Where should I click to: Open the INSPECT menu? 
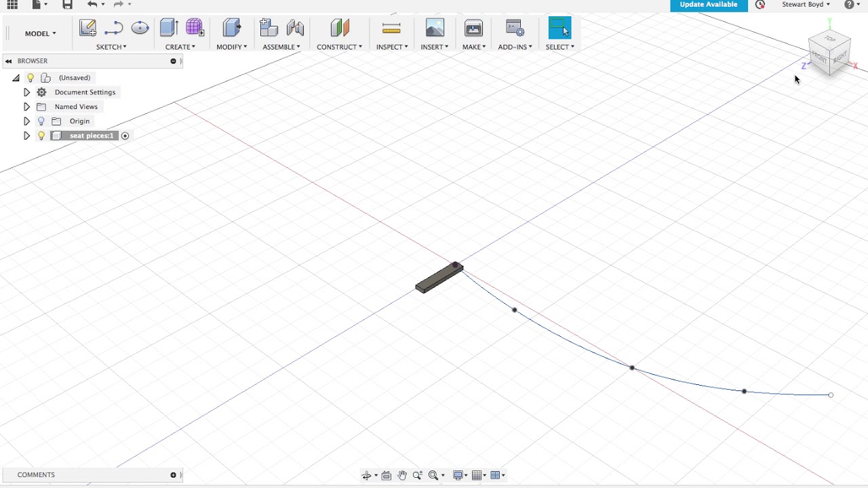click(x=392, y=47)
